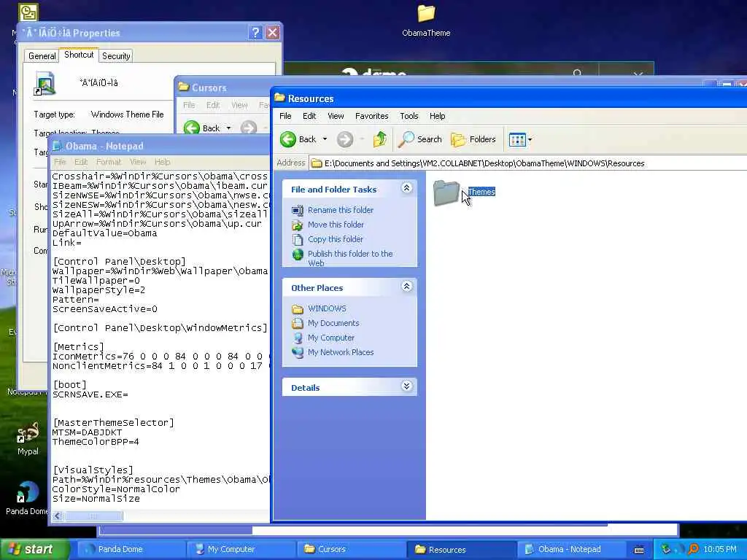Open File menu in Cursors window
747x560 pixels.
[x=189, y=105]
